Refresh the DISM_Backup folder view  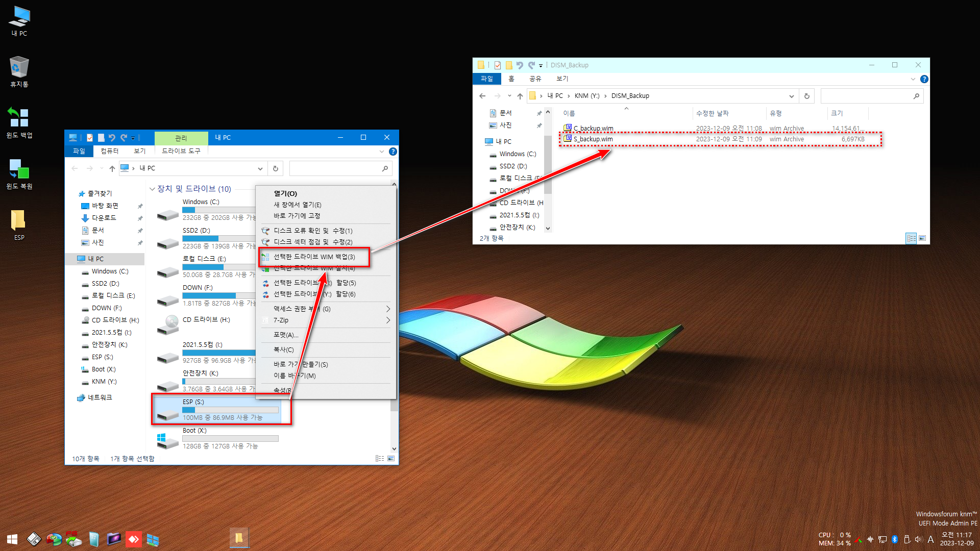click(x=807, y=96)
